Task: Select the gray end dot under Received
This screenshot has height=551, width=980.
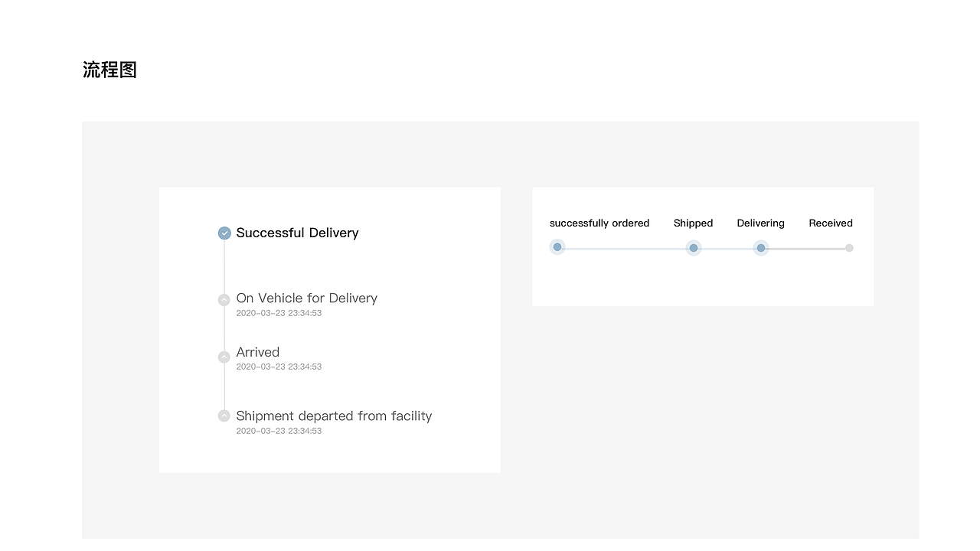Action: [849, 248]
